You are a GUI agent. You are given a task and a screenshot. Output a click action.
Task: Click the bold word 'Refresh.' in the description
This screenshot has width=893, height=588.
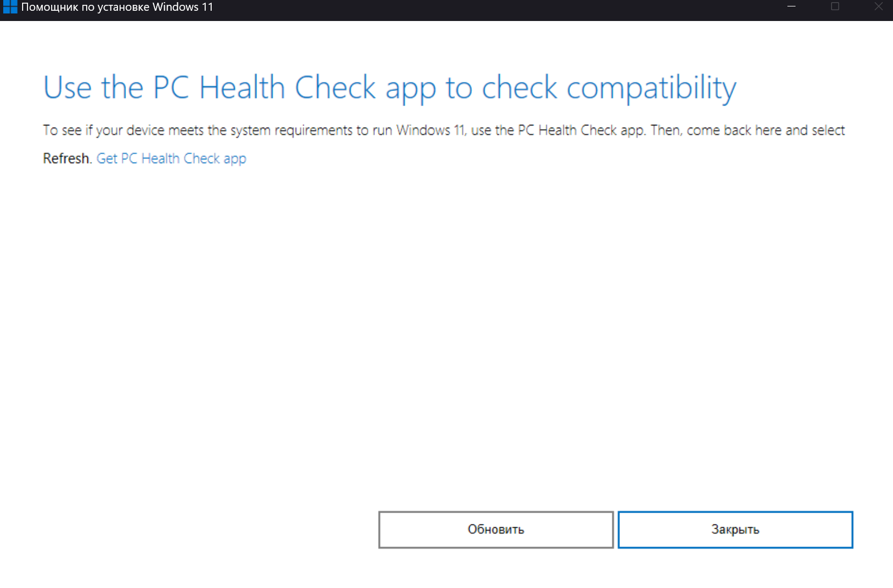point(67,158)
